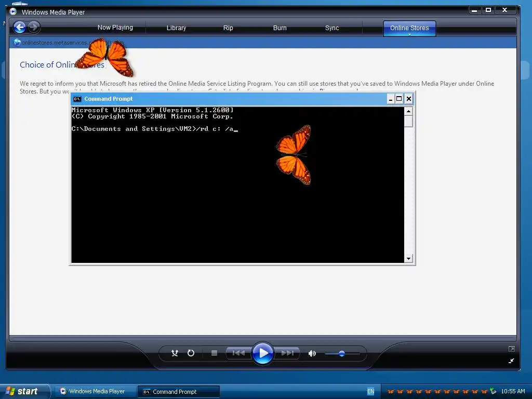Viewport: 532px width, 399px height.
Task: Turn on shuffle playback
Action: coord(175,353)
